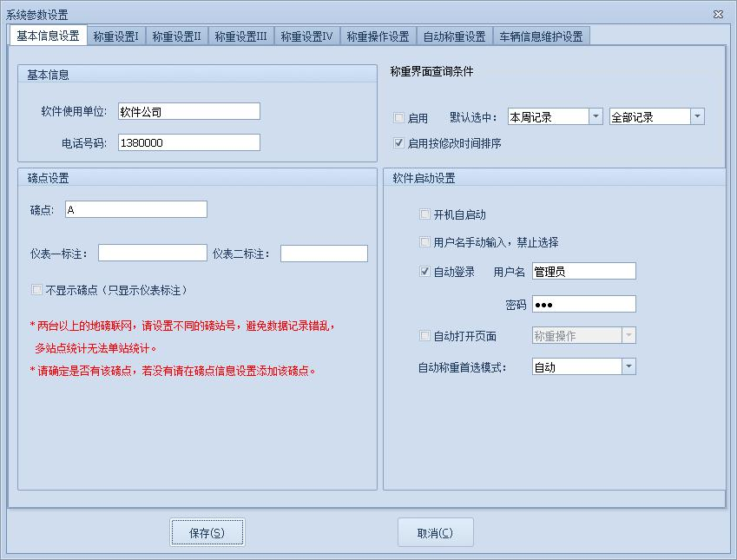The image size is (737, 560).
Task: Open the 全部记录 dropdown
Action: pyautogui.click(x=697, y=116)
